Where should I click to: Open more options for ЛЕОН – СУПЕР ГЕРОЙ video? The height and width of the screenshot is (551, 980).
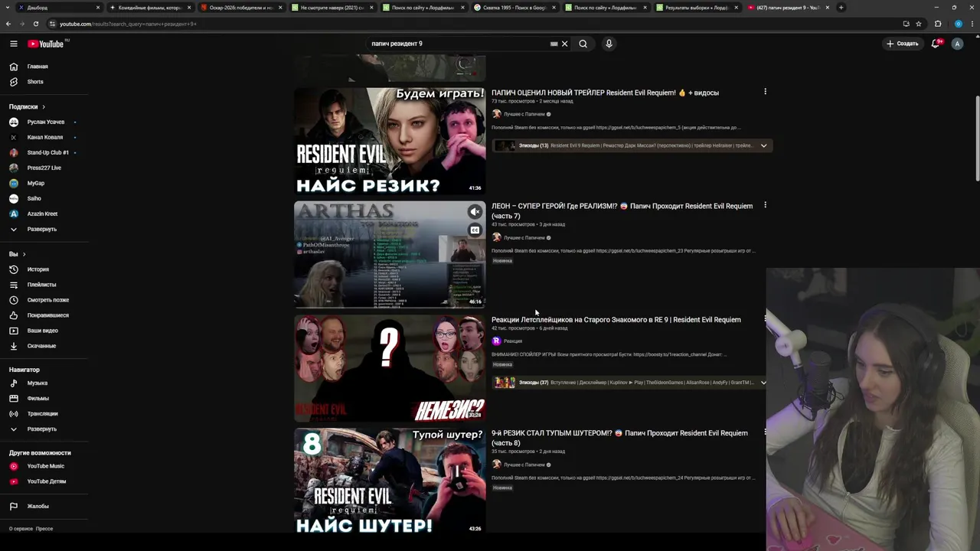[x=765, y=205]
